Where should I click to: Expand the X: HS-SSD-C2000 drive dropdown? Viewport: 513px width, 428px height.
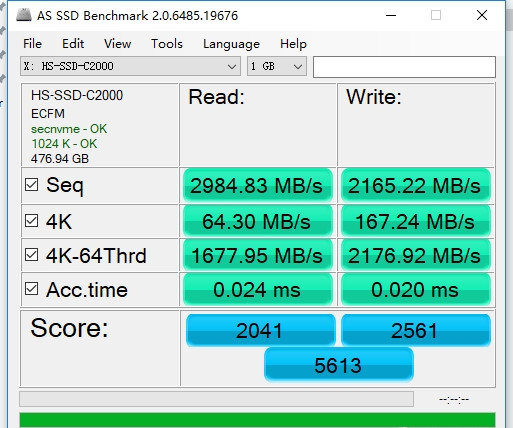[130, 66]
